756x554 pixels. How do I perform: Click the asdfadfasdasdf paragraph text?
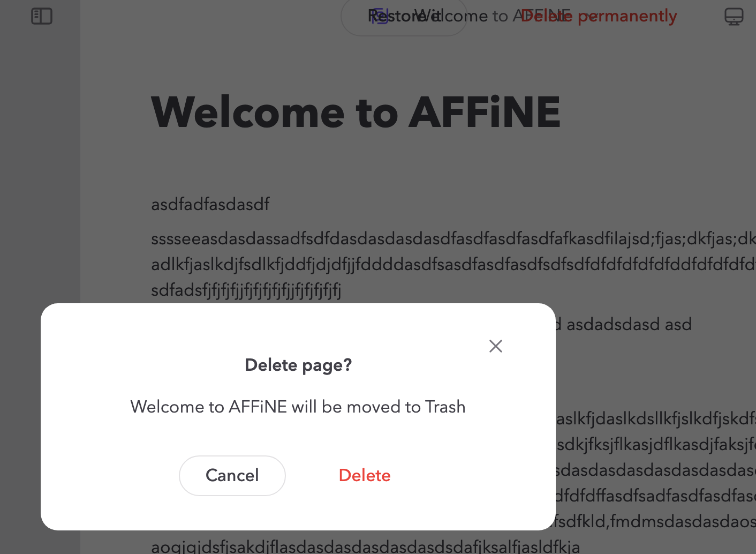210,204
